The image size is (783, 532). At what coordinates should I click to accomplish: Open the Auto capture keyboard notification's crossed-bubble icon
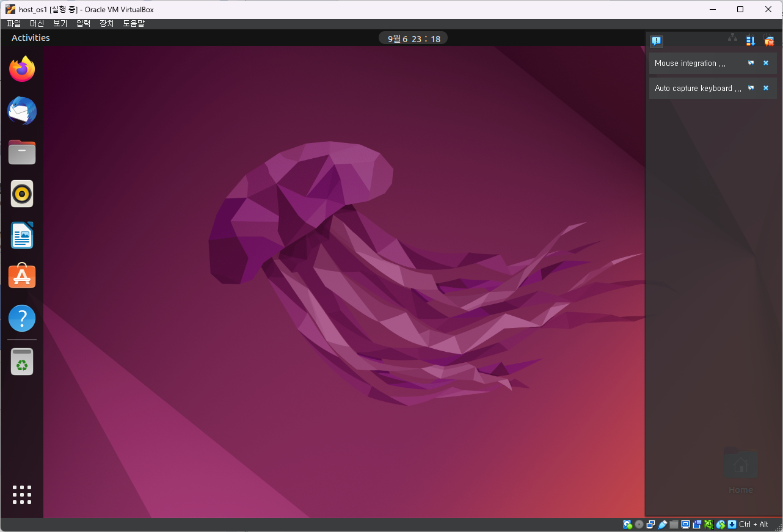(x=751, y=88)
